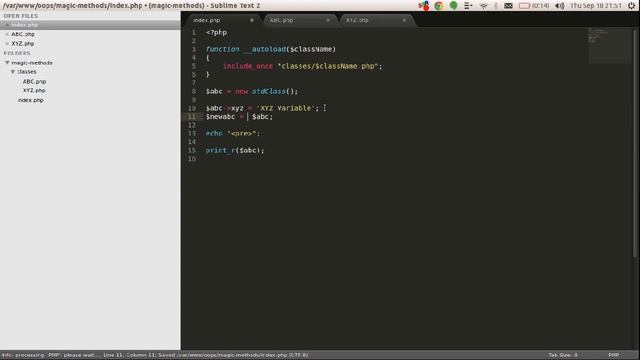Open the clock calendar Thu Sep 18
The width and height of the screenshot is (640, 360).
coord(596,6)
